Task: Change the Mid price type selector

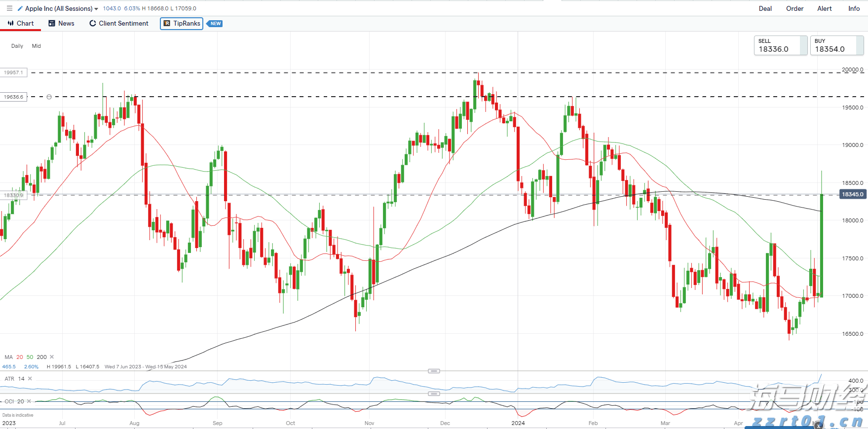Action: [x=37, y=46]
